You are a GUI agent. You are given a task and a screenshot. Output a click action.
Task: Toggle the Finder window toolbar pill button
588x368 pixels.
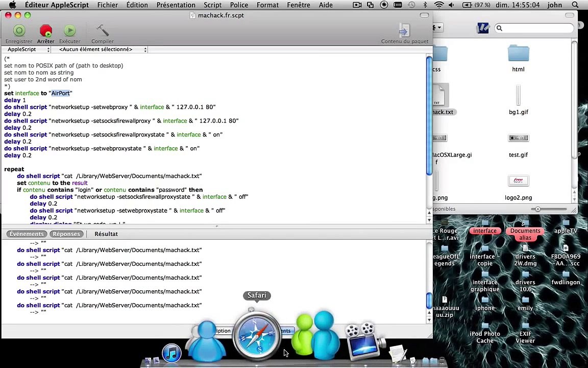click(x=569, y=15)
